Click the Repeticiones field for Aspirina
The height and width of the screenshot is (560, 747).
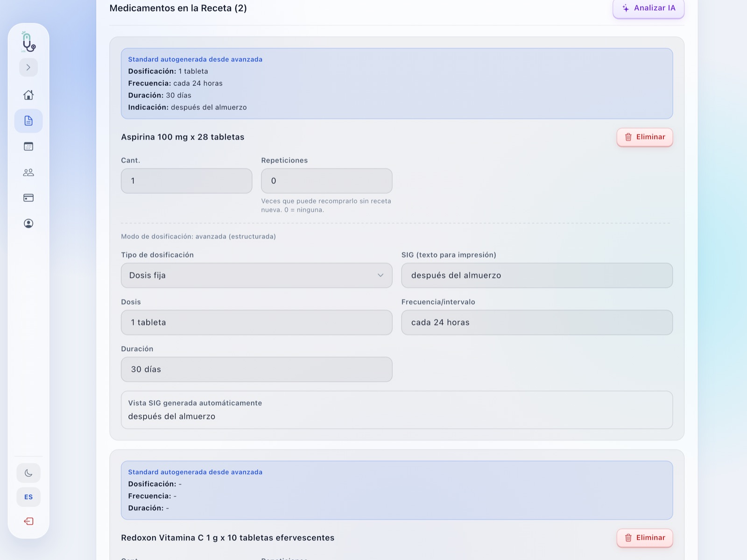(x=327, y=181)
